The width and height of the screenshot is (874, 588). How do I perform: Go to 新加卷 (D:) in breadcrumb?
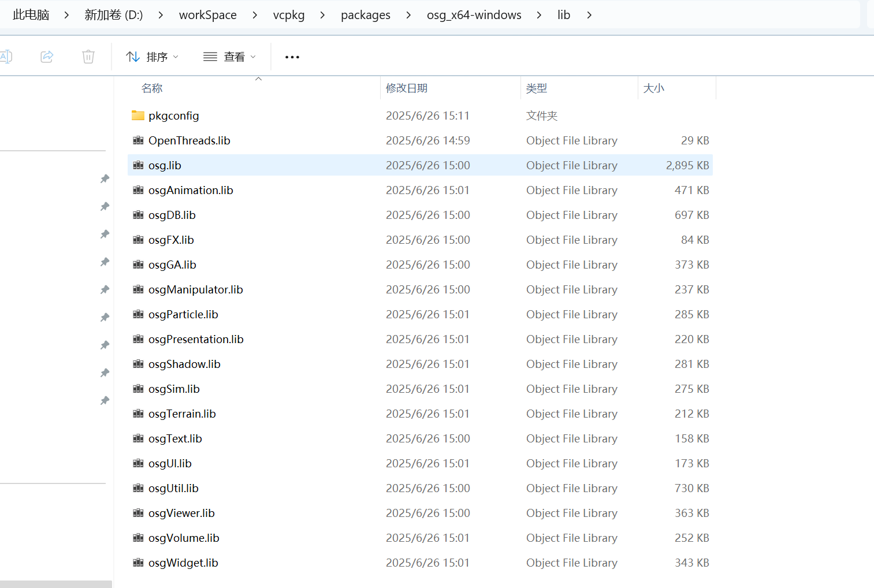(x=114, y=15)
